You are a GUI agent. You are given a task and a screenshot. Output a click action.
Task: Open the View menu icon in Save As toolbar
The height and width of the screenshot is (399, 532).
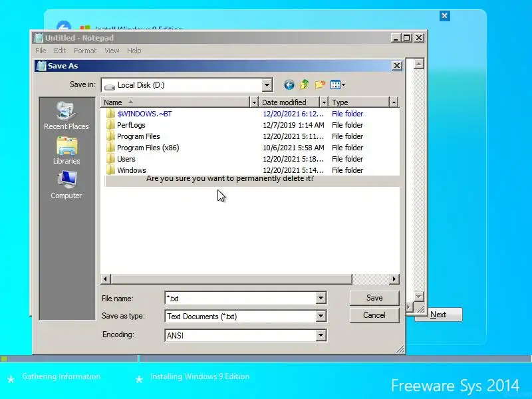coord(338,85)
